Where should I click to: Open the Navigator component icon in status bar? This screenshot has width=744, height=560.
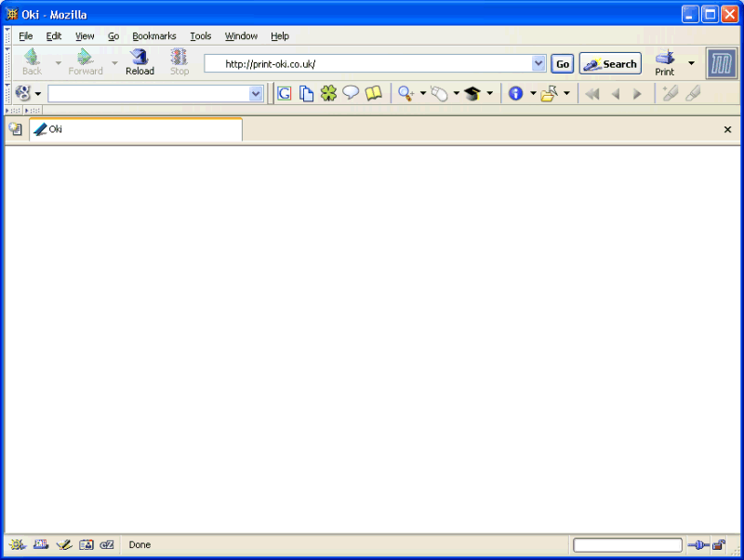tap(18, 545)
